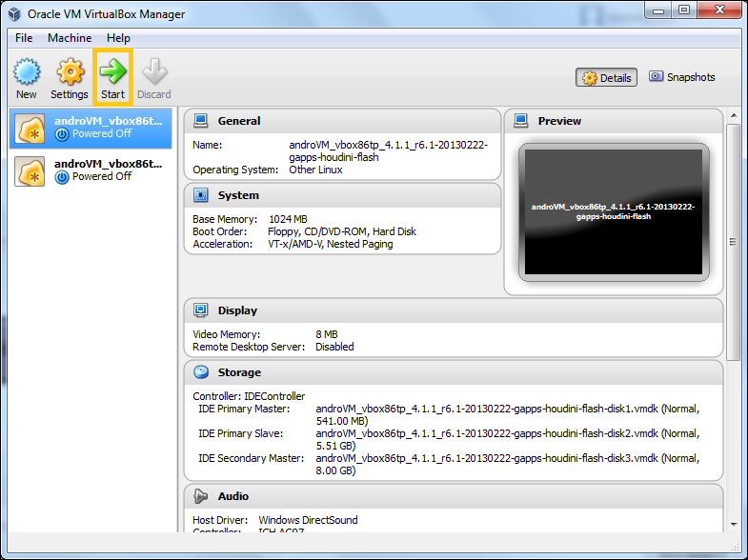
Task: Open the Help menu
Action: tap(118, 38)
